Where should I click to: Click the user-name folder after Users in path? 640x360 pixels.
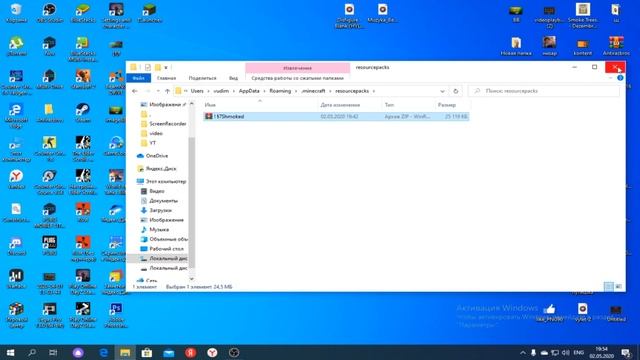221,91
